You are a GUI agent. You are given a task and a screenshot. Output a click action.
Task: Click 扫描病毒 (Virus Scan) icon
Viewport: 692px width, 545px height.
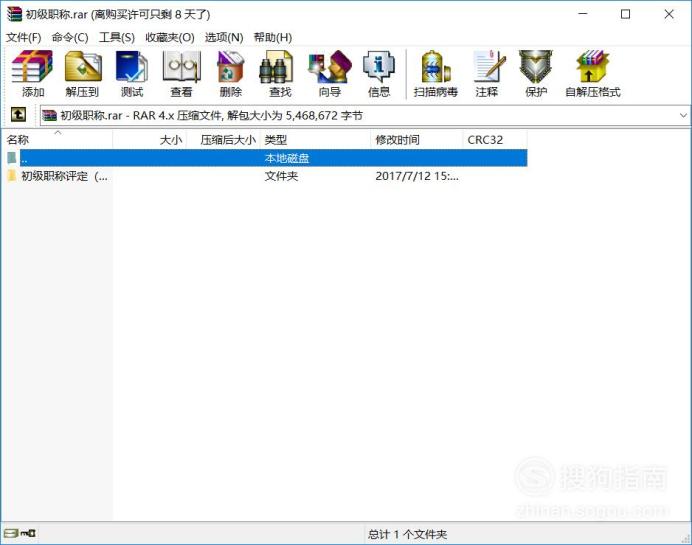436,74
